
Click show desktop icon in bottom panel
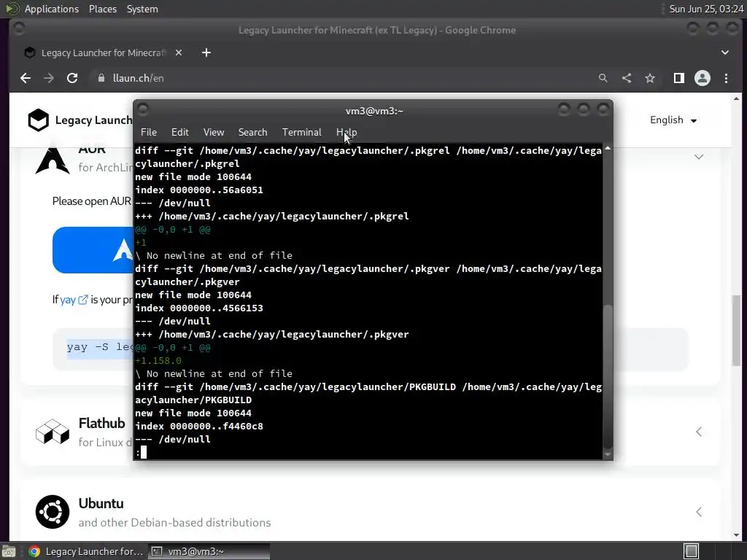pos(9,551)
